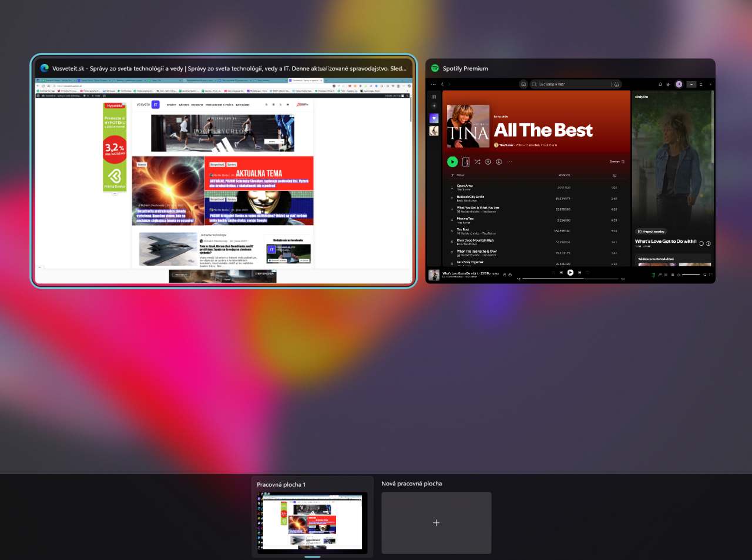The image size is (752, 560).
Task: Click the Vosveteit.sk window title text
Action: 229,69
